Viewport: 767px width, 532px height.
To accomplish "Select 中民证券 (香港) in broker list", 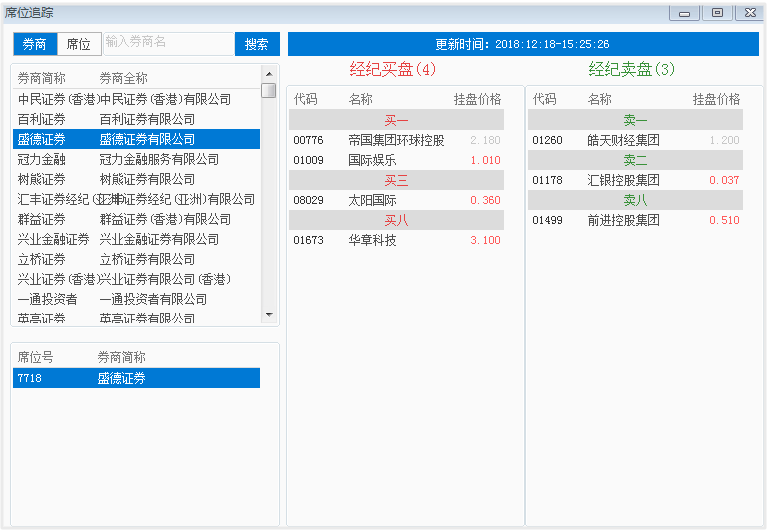I will pos(135,99).
